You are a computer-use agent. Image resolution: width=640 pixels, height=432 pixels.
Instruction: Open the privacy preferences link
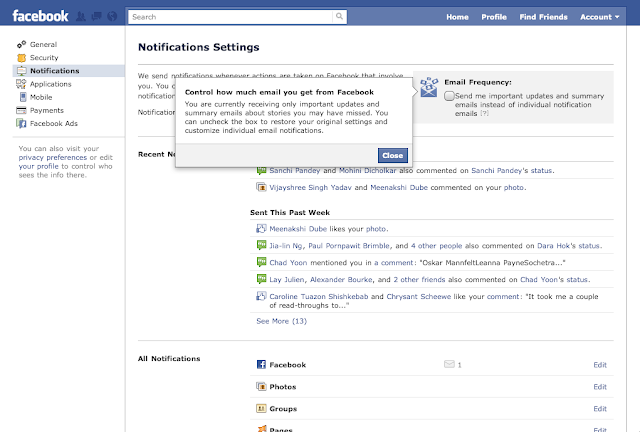pyautogui.click(x=53, y=157)
